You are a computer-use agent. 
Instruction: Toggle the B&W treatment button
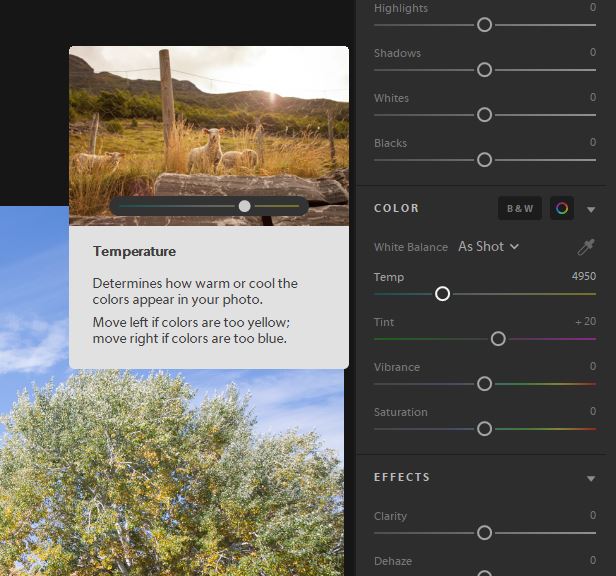coord(520,208)
